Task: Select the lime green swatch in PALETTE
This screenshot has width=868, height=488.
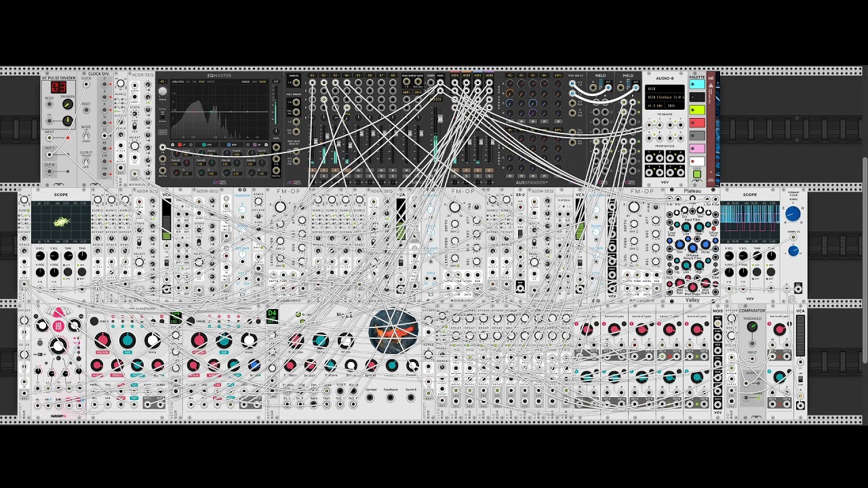Action: pyautogui.click(x=697, y=110)
